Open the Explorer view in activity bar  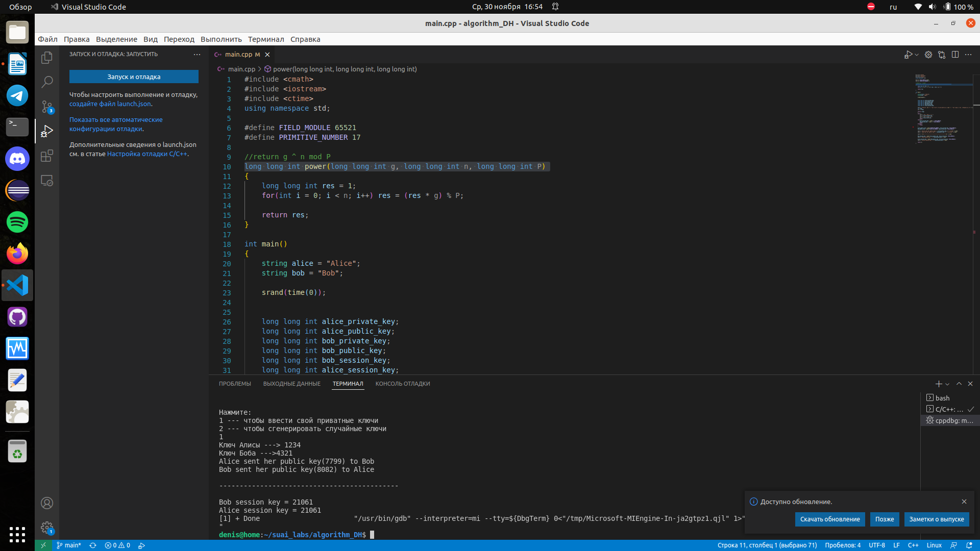47,58
